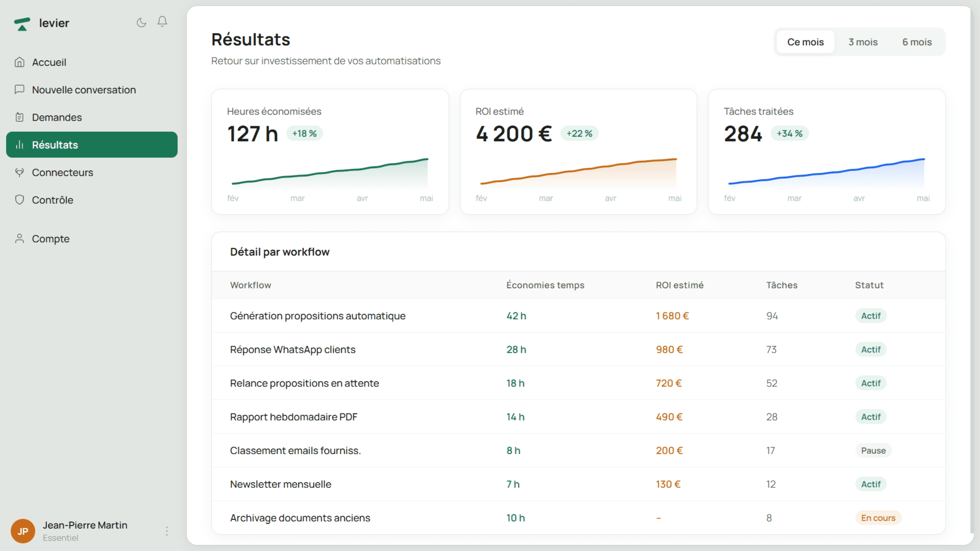This screenshot has width=980, height=551.
Task: Click the En cours status badge
Action: pos(878,518)
